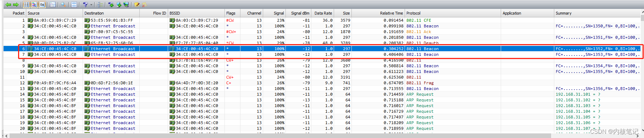Click the Protocol column header

(x=453, y=13)
